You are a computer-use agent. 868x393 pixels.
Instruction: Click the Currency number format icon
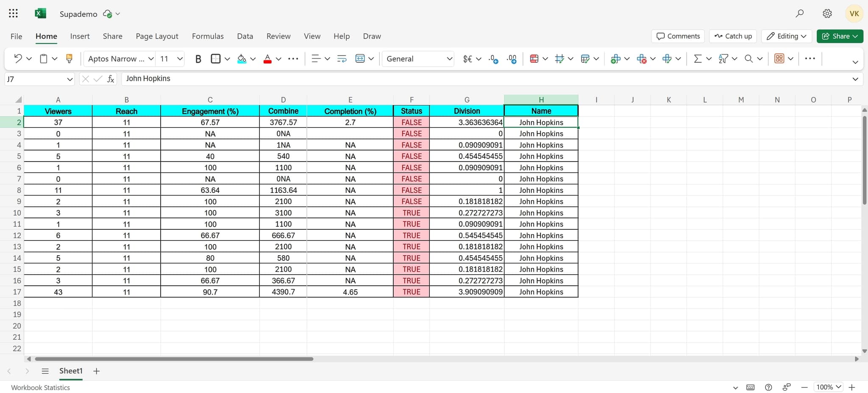tap(468, 59)
